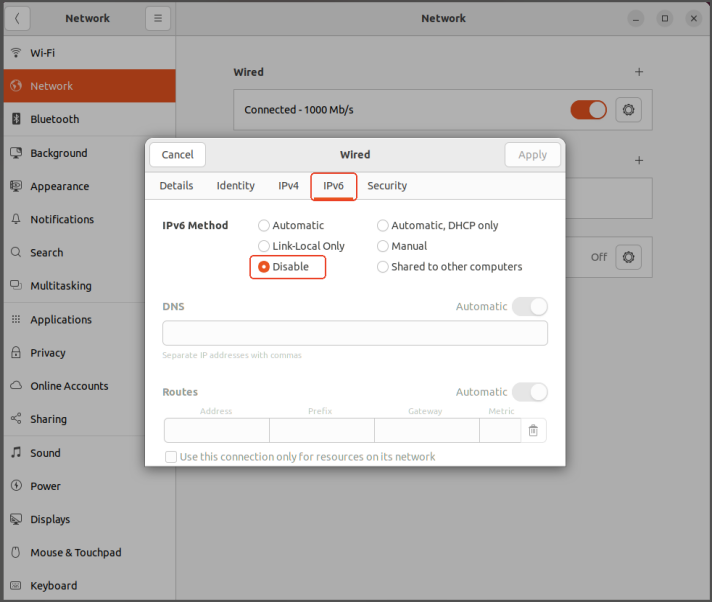This screenshot has width=713, height=602.
Task: Toggle the Wired connection switch off
Action: [588, 110]
